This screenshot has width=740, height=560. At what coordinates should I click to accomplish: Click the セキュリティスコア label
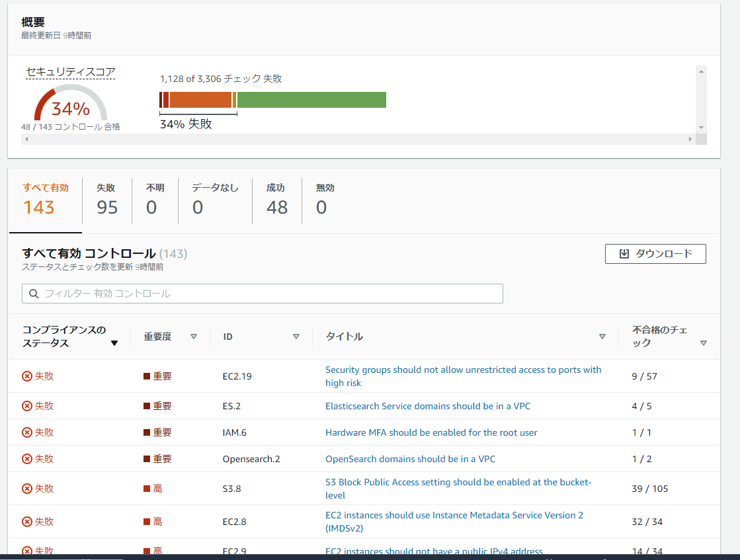click(x=70, y=71)
